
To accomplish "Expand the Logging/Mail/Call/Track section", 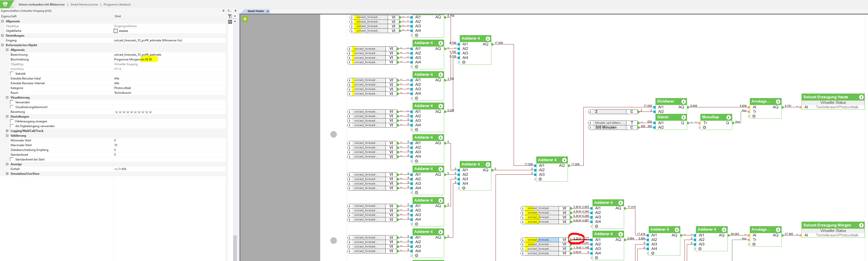I will [x=7, y=131].
